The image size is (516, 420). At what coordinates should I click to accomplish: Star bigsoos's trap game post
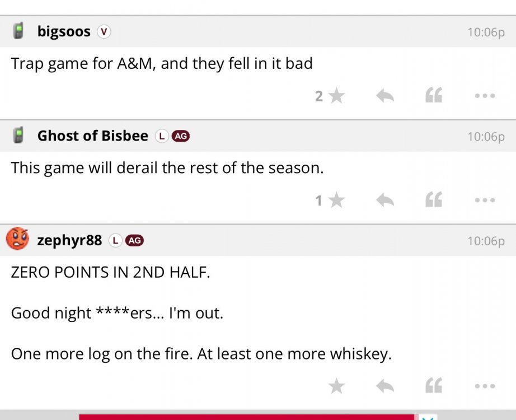[336, 96]
